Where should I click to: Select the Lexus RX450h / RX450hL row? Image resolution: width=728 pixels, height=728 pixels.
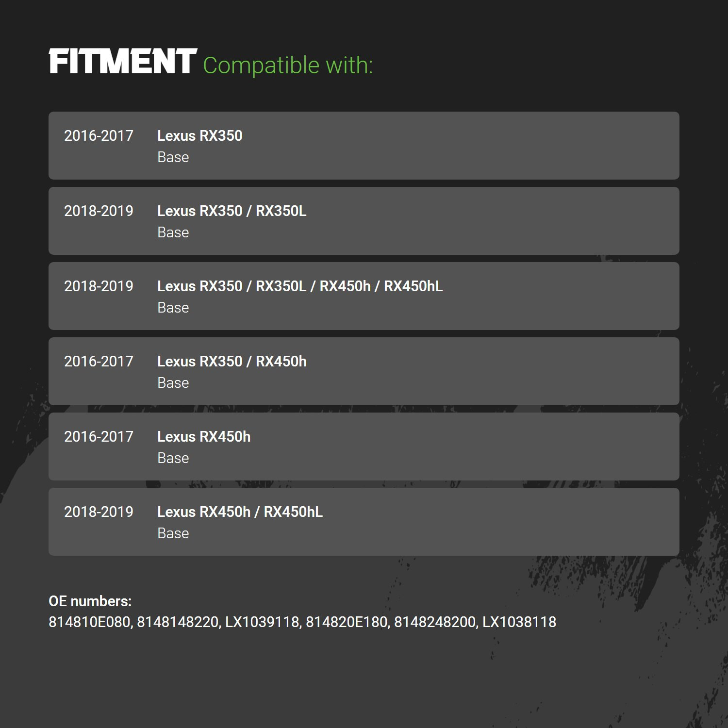pos(364,522)
